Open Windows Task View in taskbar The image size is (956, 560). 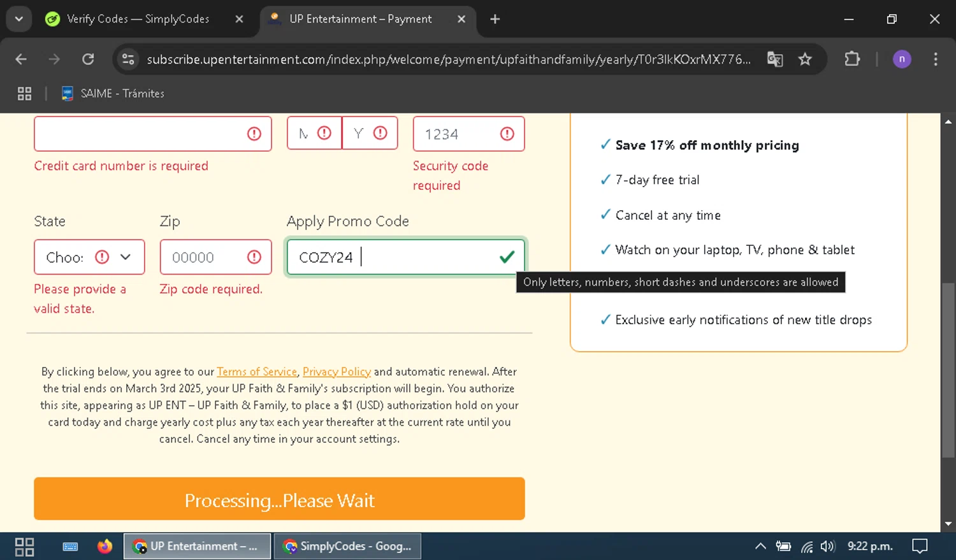(24, 547)
